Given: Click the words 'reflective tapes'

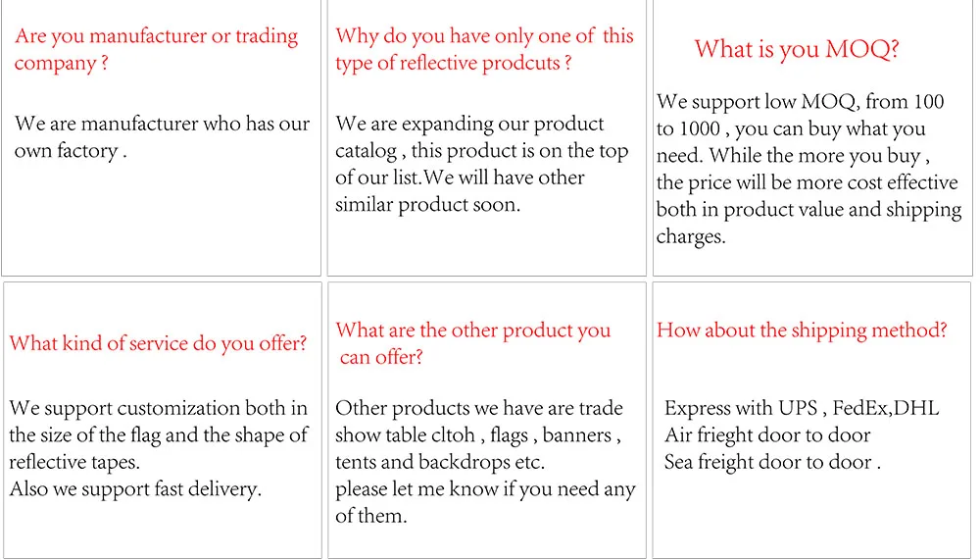Looking at the screenshot, I should coord(73,462).
